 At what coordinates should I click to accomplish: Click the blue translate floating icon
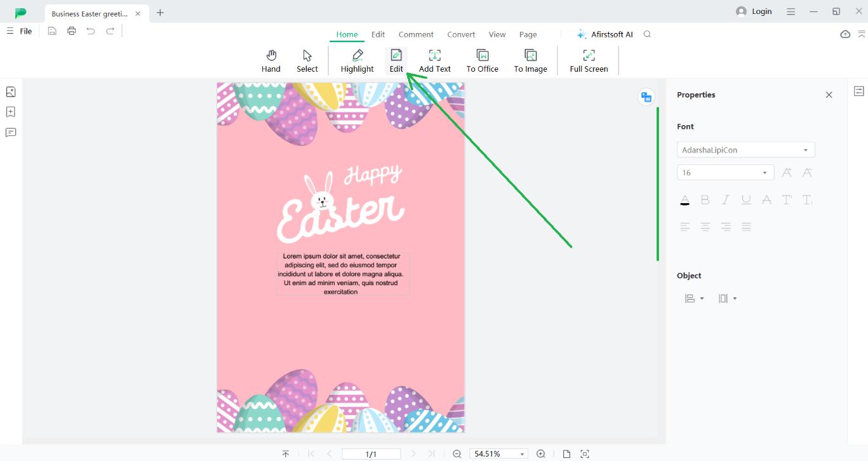(646, 97)
